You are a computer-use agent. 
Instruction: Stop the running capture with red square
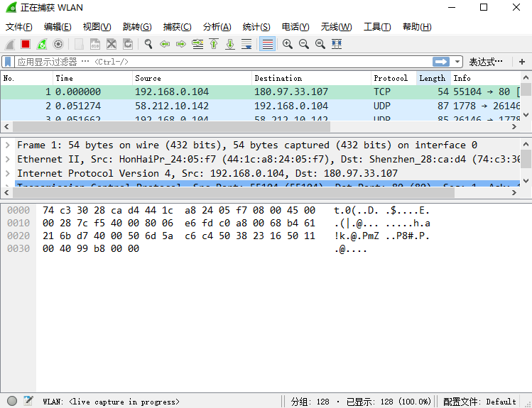(26, 44)
